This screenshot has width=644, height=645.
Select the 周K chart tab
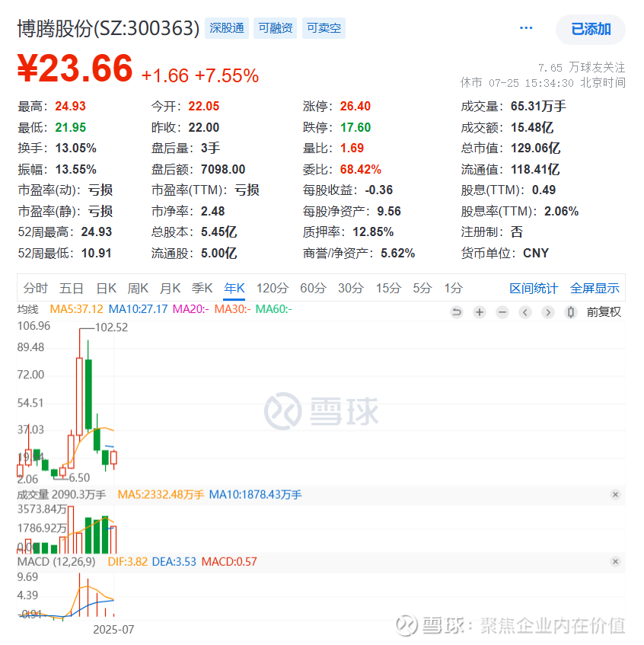click(138, 288)
